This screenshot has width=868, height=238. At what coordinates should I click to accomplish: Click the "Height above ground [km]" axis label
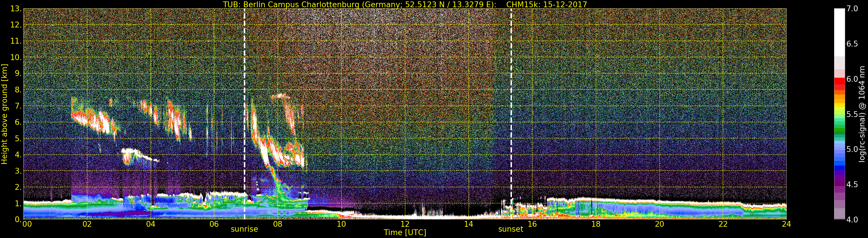pos(4,114)
